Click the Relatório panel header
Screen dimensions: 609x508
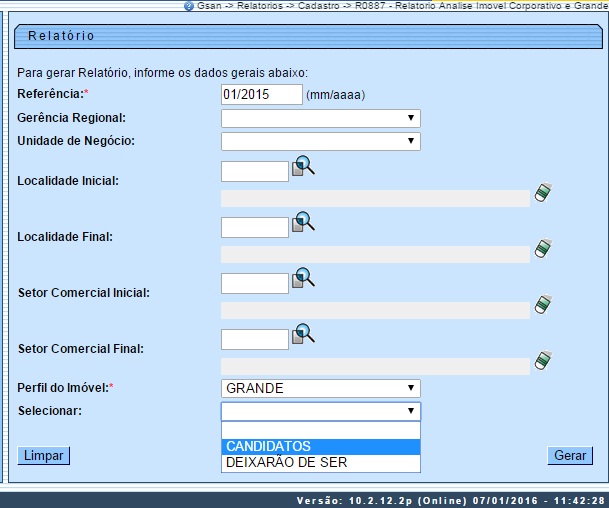[x=308, y=36]
